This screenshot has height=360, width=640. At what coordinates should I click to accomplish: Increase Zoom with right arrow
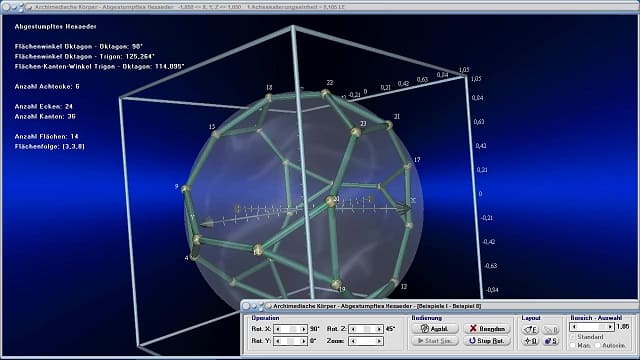pos(379,341)
